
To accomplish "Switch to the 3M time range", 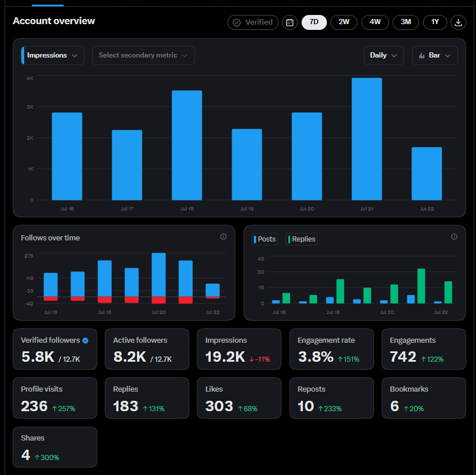I will point(406,22).
